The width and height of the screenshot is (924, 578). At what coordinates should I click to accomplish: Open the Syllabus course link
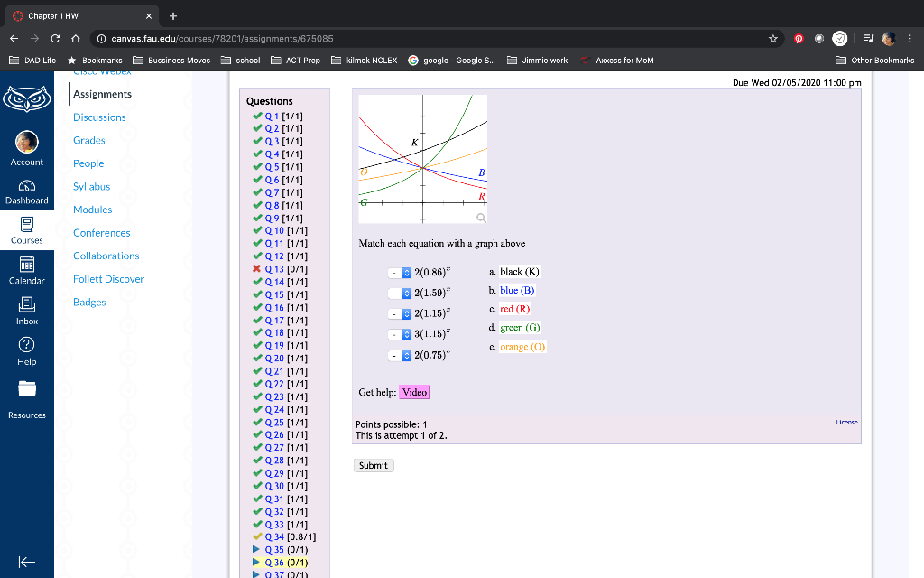91,186
